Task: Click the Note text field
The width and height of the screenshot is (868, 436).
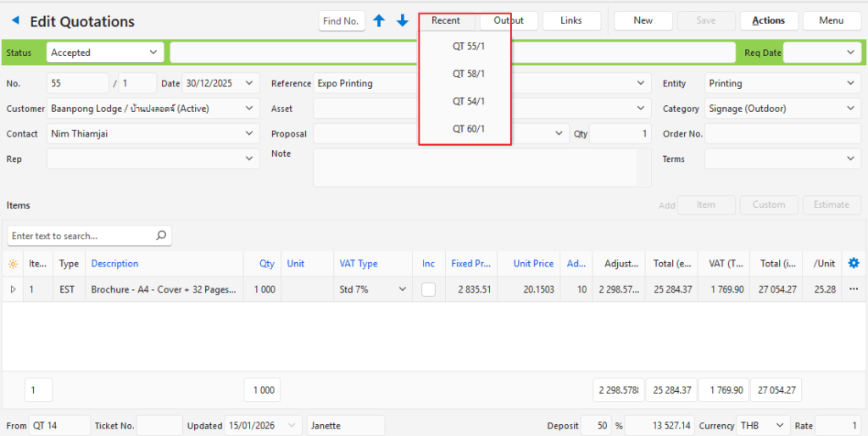Action: tap(475, 167)
